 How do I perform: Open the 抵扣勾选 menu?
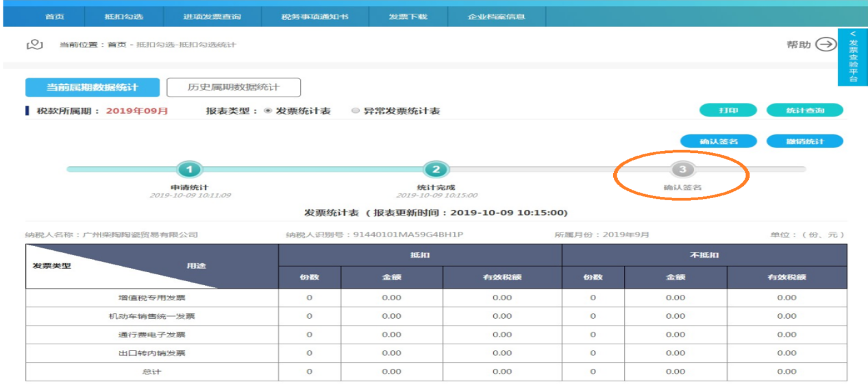pos(125,16)
